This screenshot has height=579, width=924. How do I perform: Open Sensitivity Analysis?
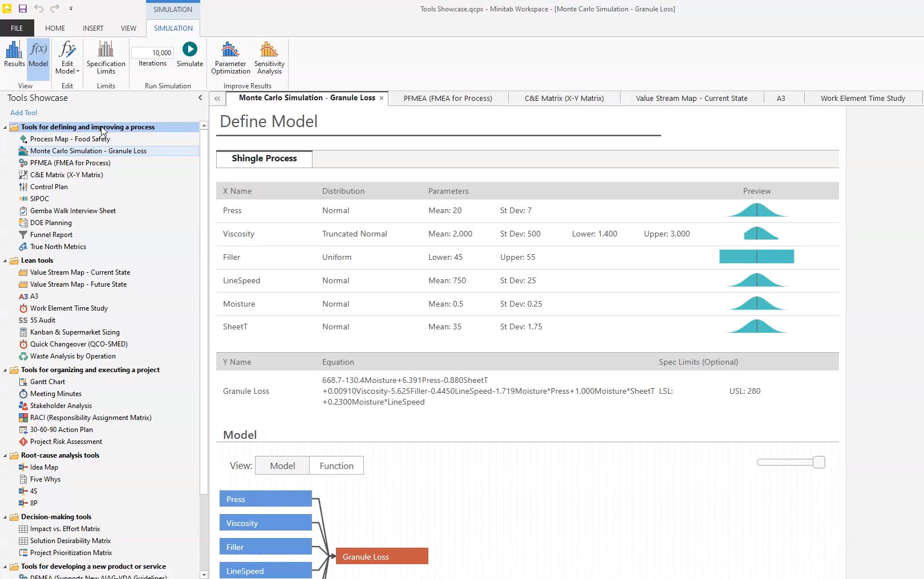point(269,58)
